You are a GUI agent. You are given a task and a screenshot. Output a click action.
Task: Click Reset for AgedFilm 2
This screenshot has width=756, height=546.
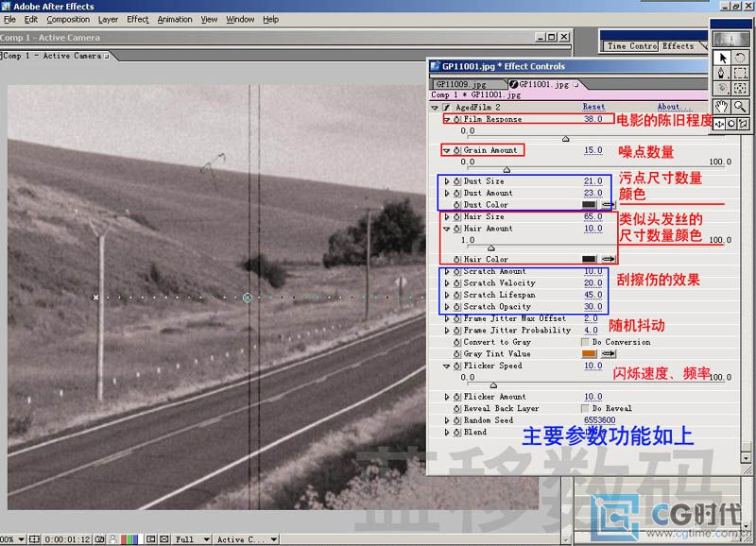pos(593,107)
